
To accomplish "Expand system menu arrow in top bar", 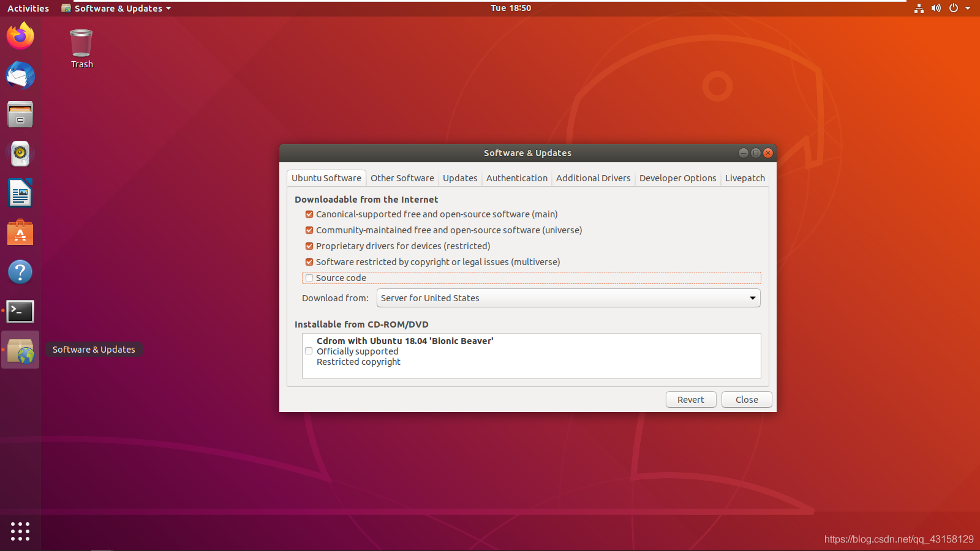I will [968, 8].
